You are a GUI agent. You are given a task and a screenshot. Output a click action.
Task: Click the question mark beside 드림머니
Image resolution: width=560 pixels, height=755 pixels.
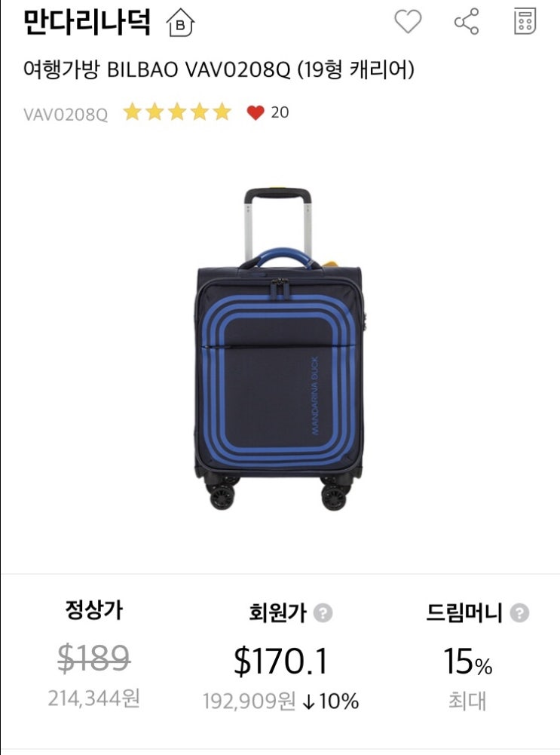point(519,613)
